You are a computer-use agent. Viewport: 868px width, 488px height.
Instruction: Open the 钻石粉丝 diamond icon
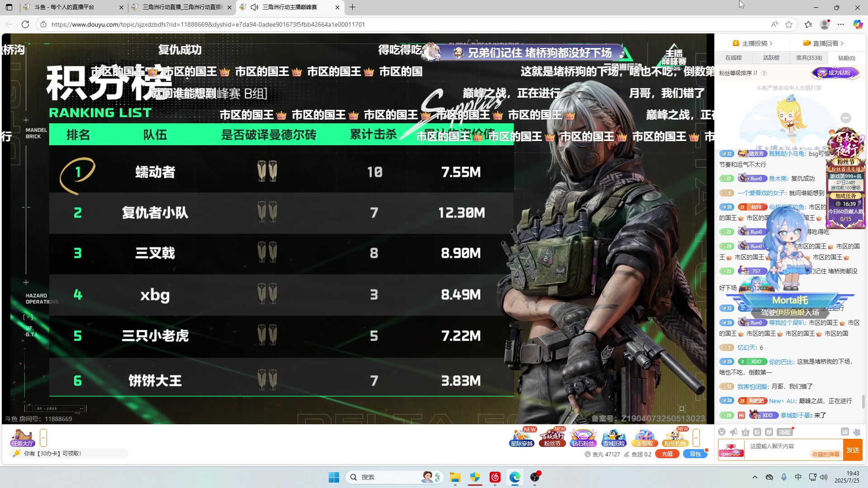583,437
